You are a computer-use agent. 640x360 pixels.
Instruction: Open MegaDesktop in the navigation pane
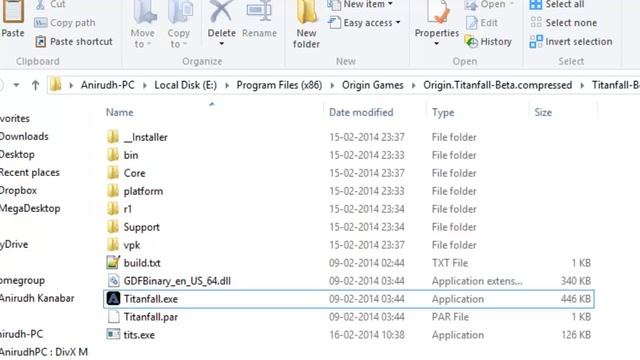click(30, 208)
